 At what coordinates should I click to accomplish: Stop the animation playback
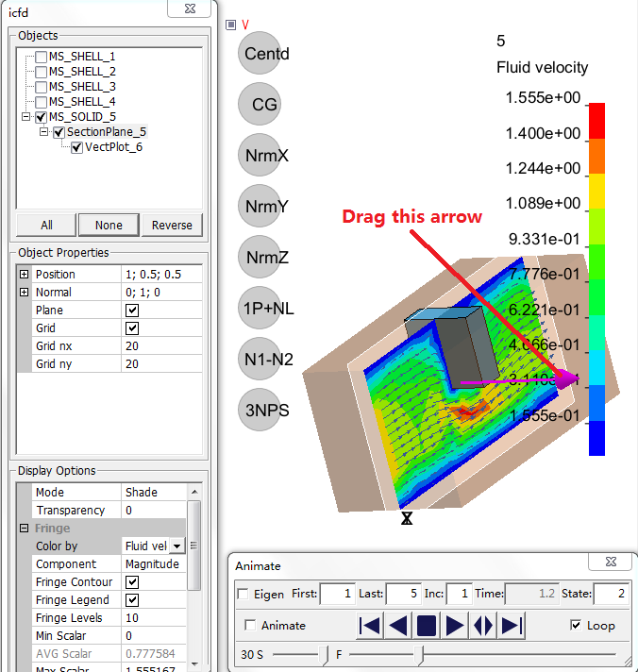pyautogui.click(x=427, y=625)
